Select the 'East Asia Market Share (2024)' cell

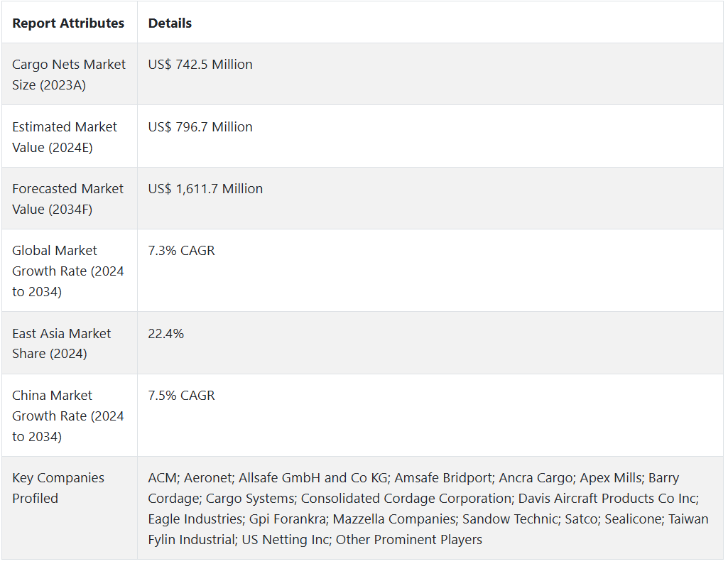click(70, 343)
